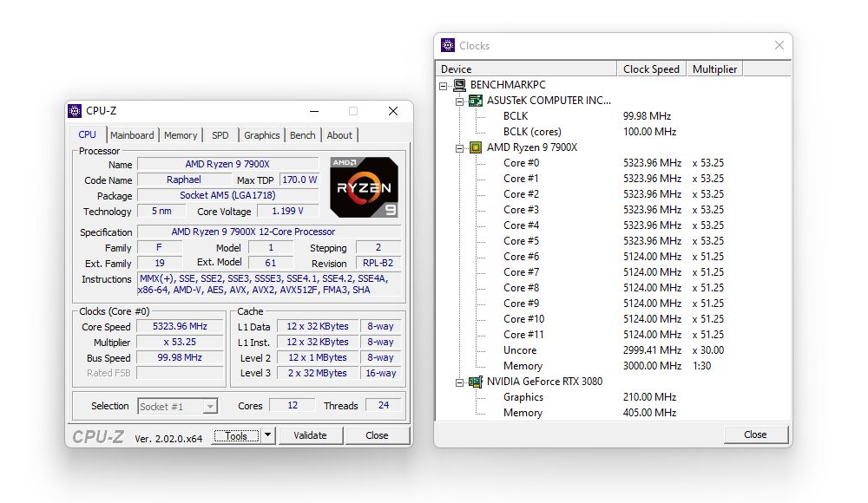This screenshot has width=868, height=503.
Task: Select the Core #9 row
Action: click(x=614, y=304)
